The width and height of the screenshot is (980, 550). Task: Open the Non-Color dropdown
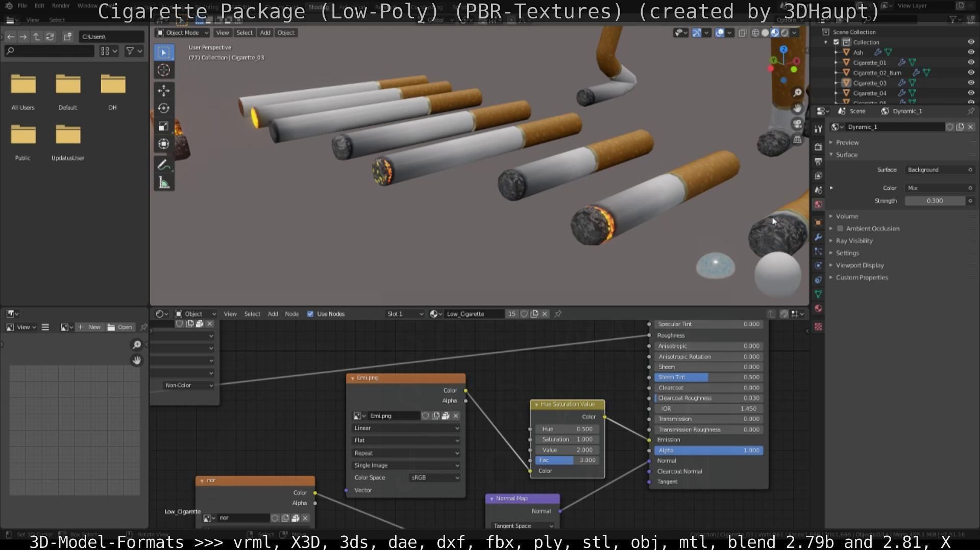[x=188, y=386]
